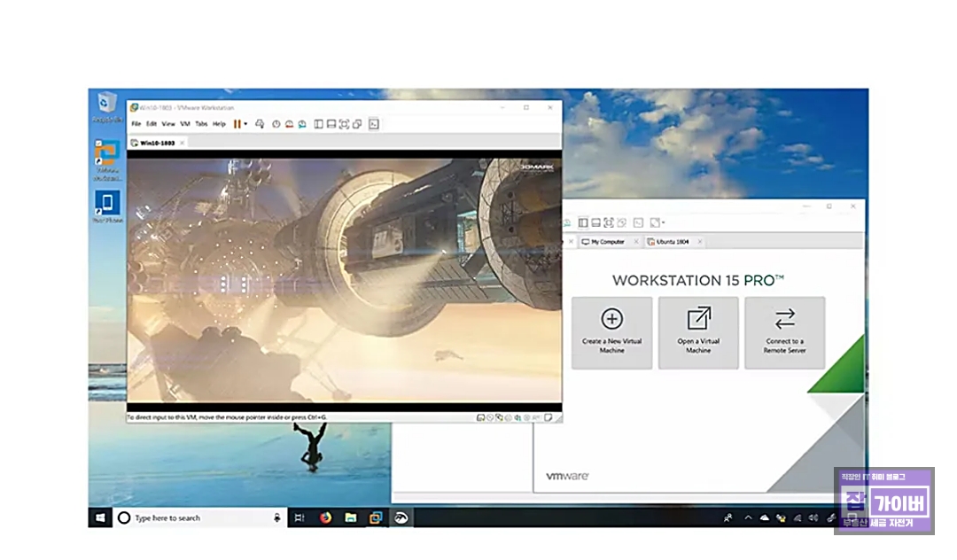Click the OneDrive cloud tray icon
This screenshot has height=560, width=957.
(x=764, y=517)
